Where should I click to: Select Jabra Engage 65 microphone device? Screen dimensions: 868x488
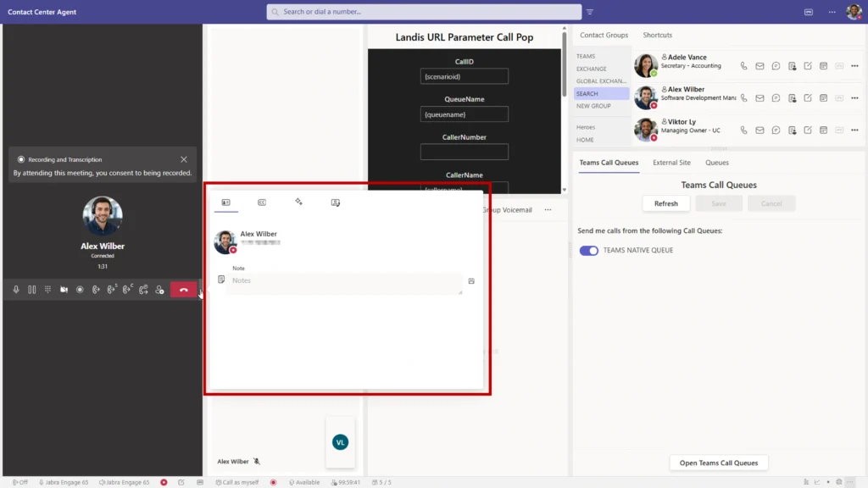64,482
